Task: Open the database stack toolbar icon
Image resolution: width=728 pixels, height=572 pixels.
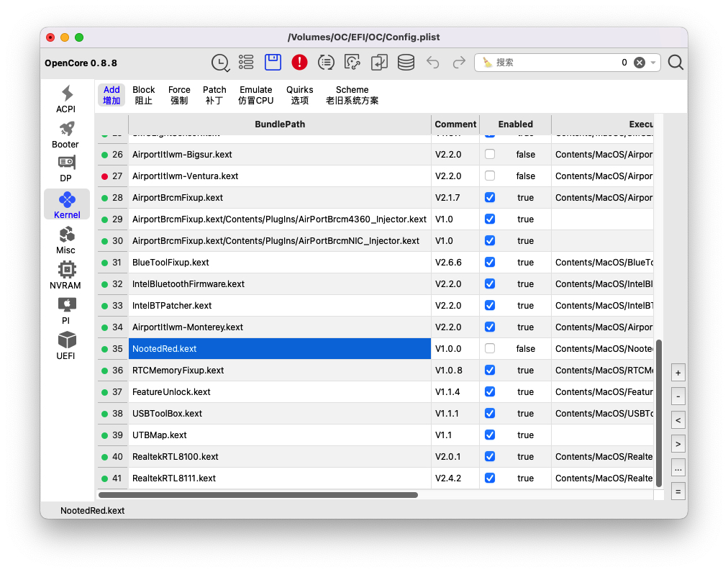Action: (x=406, y=62)
